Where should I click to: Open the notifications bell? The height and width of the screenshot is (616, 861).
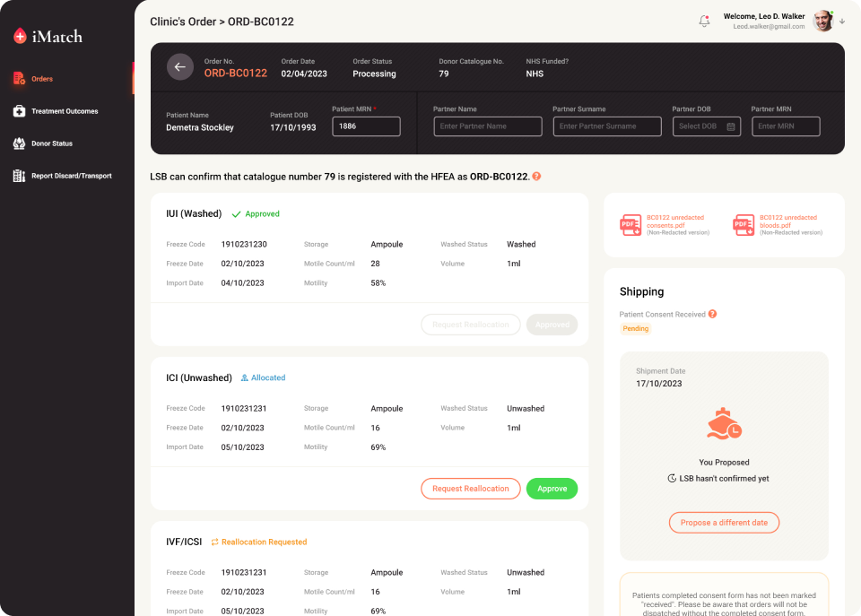704,21
